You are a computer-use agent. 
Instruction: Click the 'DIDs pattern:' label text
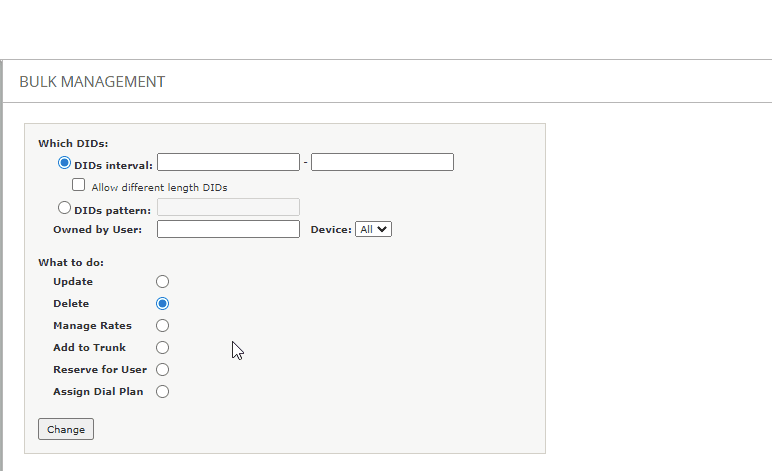pyautogui.click(x=113, y=211)
